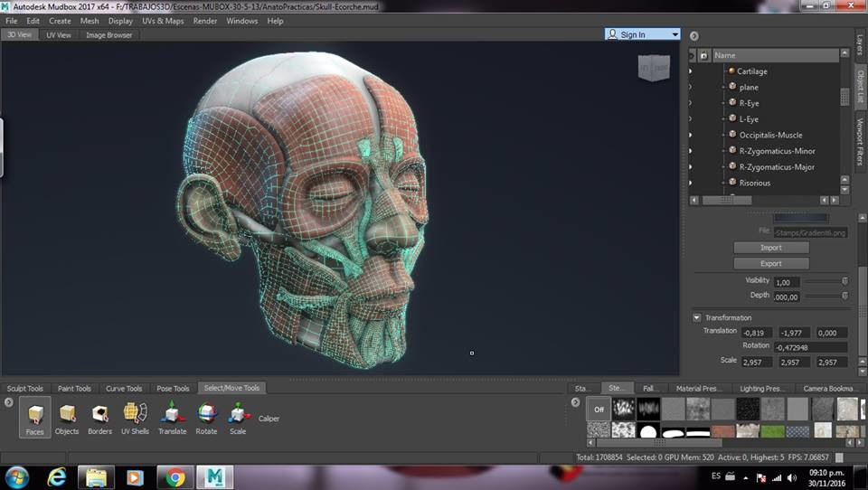Click the Export button
Image resolution: width=868 pixels, height=490 pixels.
[x=770, y=264]
